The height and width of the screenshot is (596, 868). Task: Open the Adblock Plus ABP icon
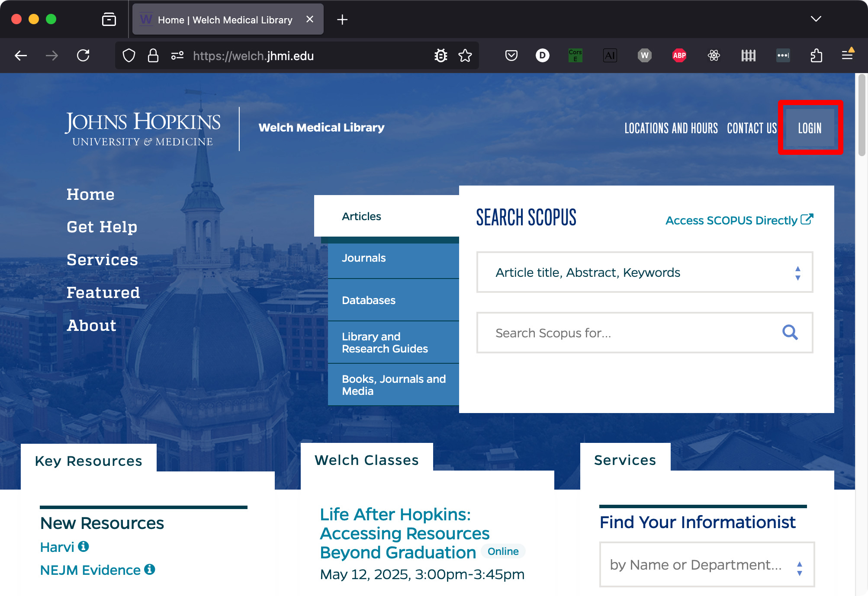coord(679,55)
